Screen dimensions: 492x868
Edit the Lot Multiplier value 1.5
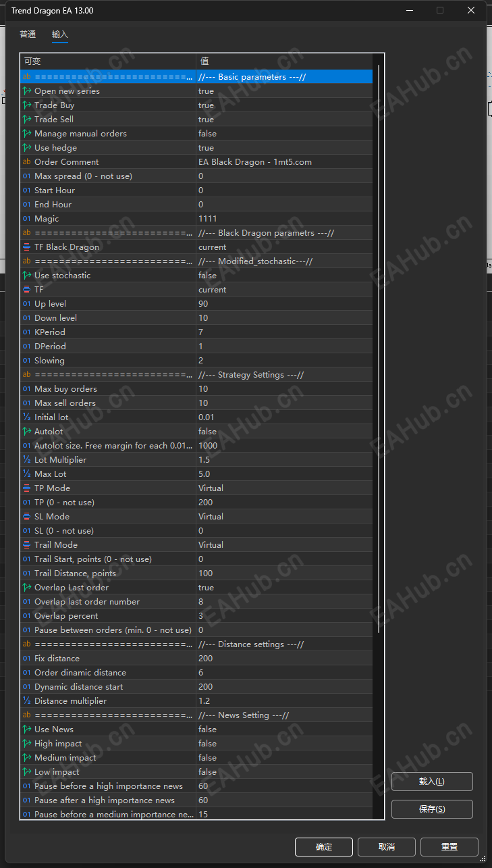coord(284,460)
